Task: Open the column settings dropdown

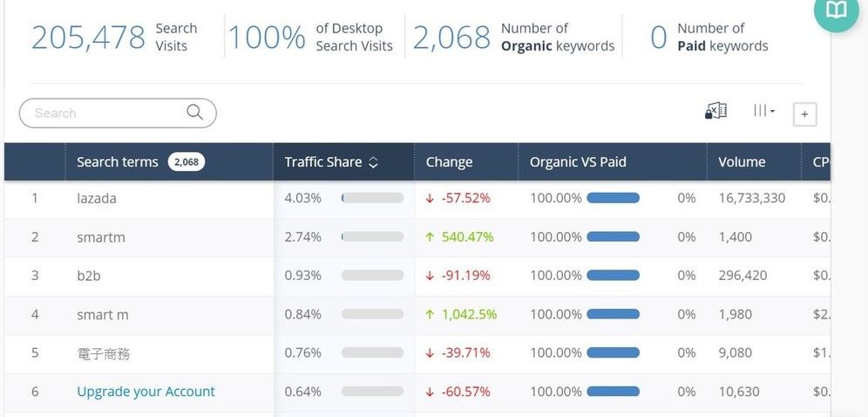Action: point(763,112)
